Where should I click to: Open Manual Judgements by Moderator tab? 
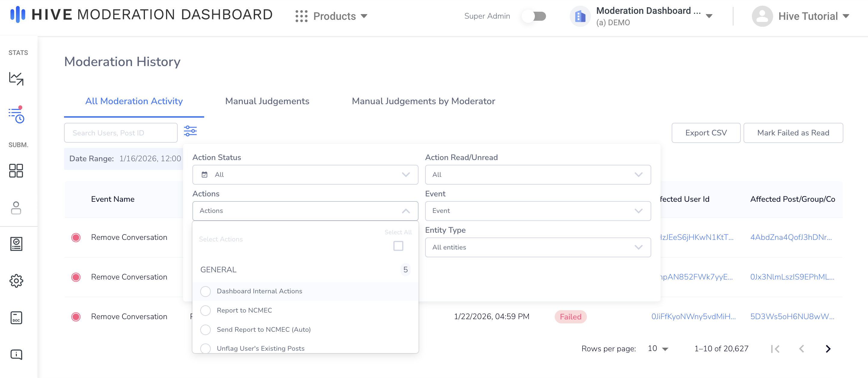pyautogui.click(x=423, y=101)
